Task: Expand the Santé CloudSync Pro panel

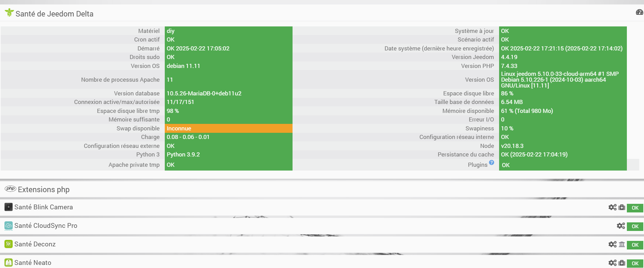Action: [46, 226]
